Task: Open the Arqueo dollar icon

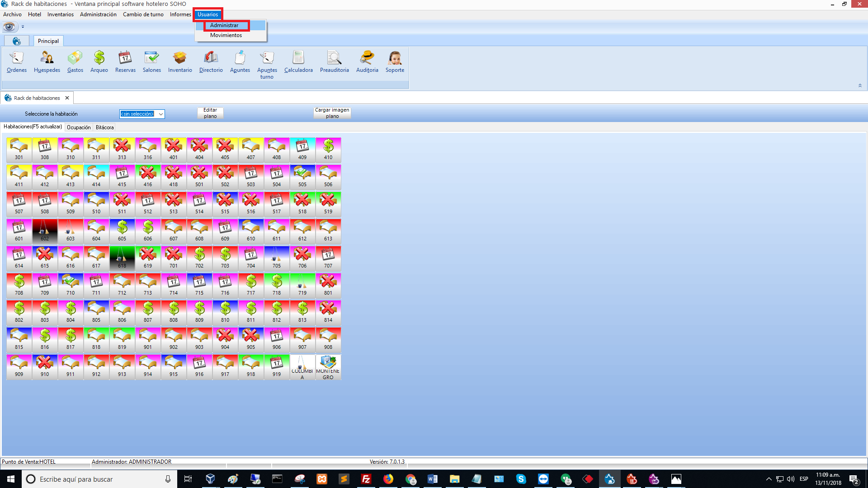Action: pyautogui.click(x=99, y=61)
